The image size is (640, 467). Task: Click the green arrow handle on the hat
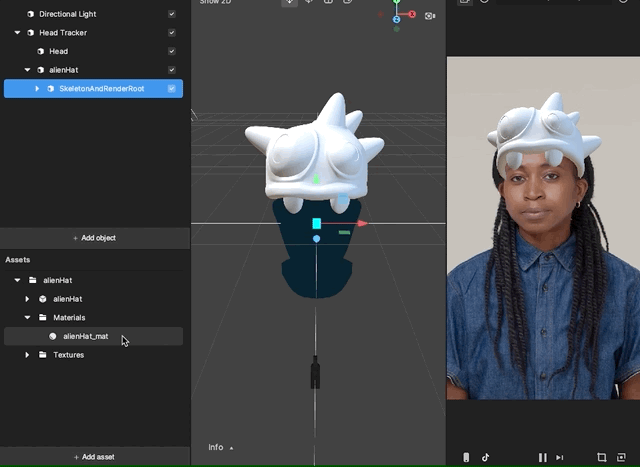coord(316,179)
